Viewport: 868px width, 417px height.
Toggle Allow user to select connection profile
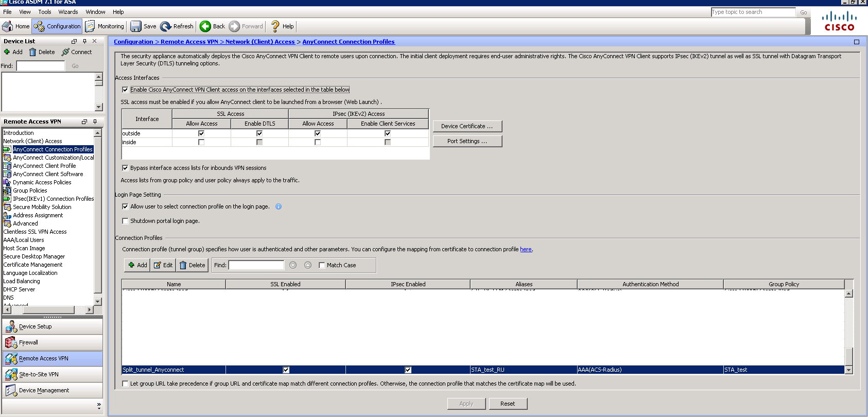coord(125,206)
